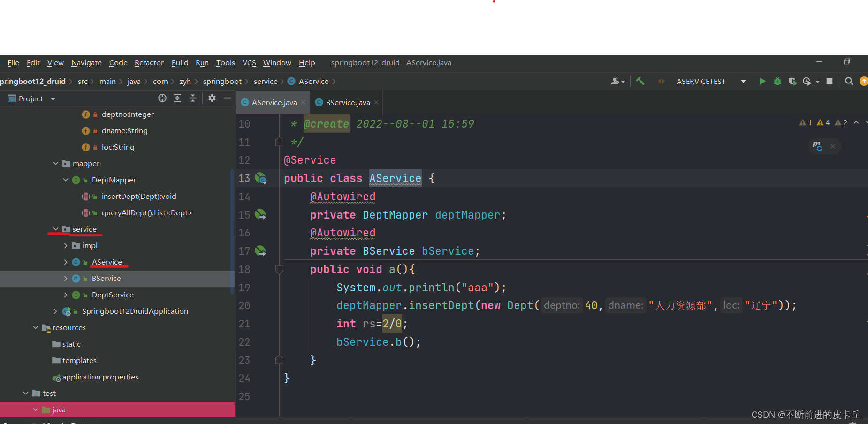Image resolution: width=868 pixels, height=424 pixels.
Task: Open the VCS menu
Action: (249, 62)
